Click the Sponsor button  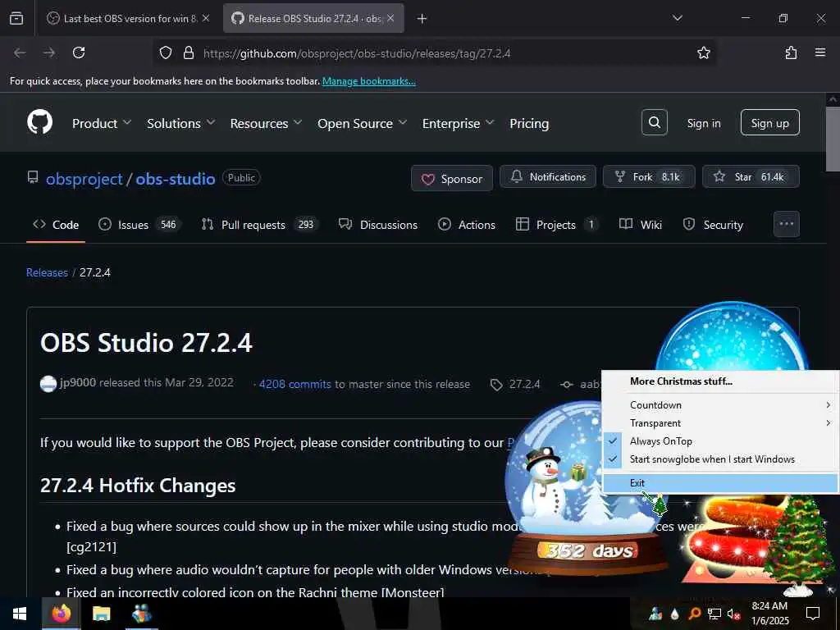[x=452, y=178]
